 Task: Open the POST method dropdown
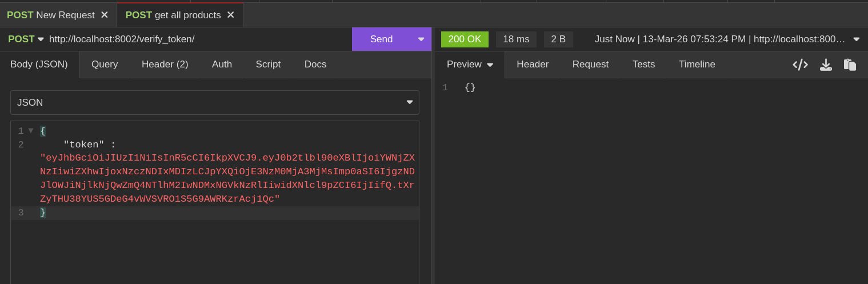(x=26, y=39)
